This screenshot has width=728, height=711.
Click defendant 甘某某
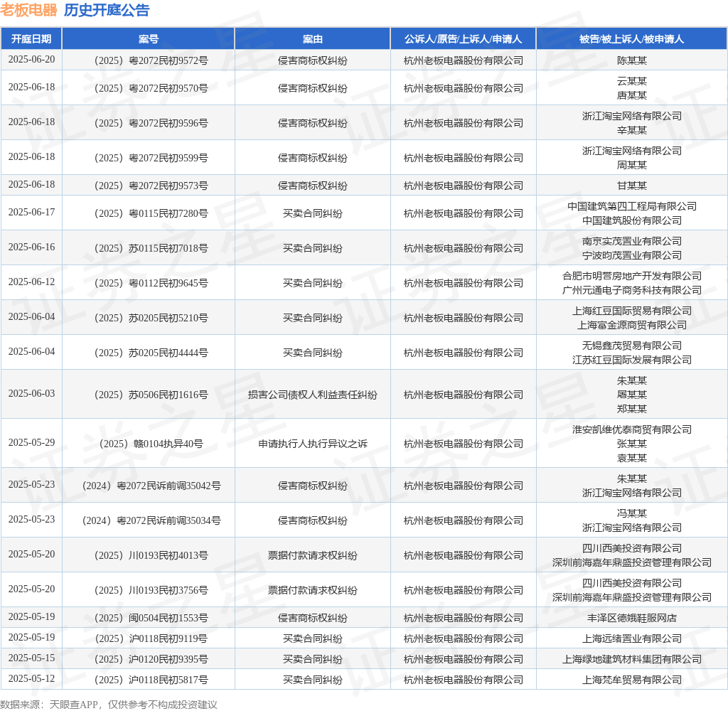632,186
